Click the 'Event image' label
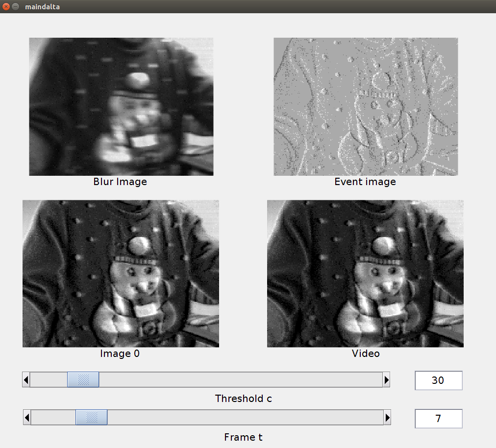This screenshot has height=448, width=496. coord(365,182)
